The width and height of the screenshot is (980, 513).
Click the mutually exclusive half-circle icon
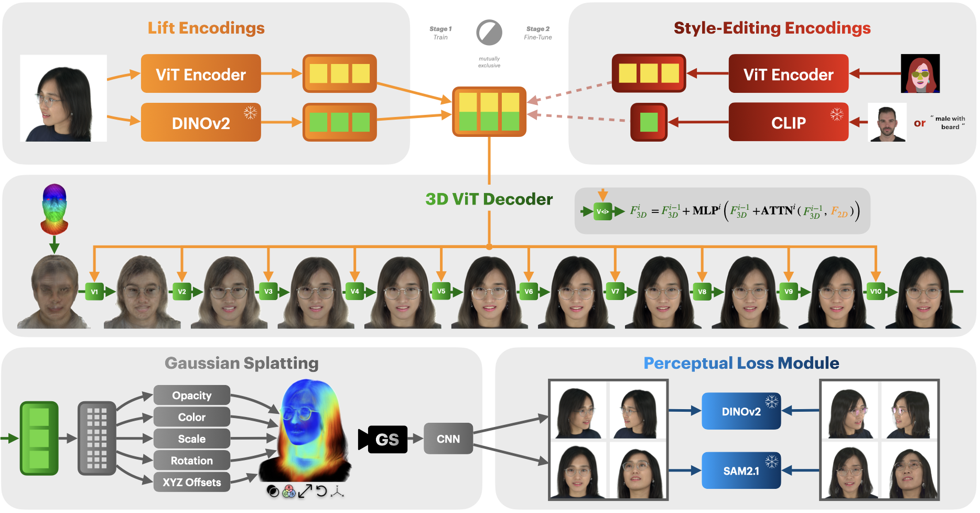click(489, 31)
